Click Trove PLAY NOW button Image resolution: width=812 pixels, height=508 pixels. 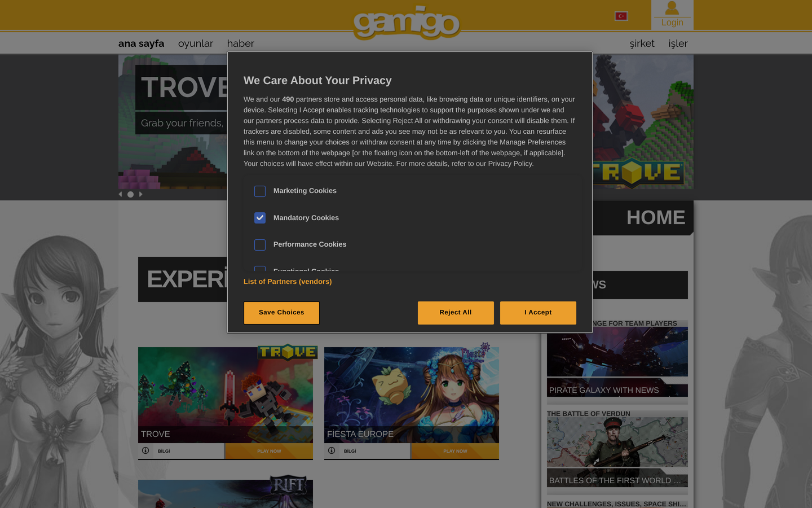pos(269,451)
